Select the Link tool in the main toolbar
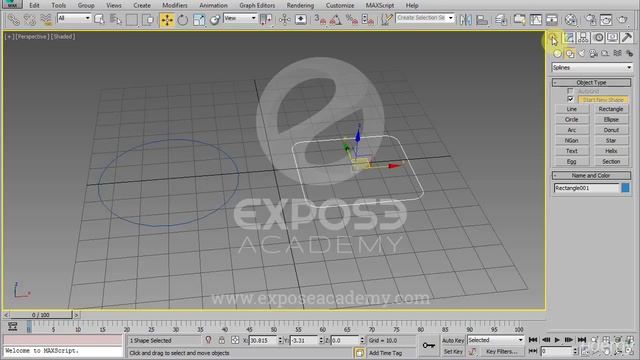Screen dimensions: 640x360 coord(13,20)
